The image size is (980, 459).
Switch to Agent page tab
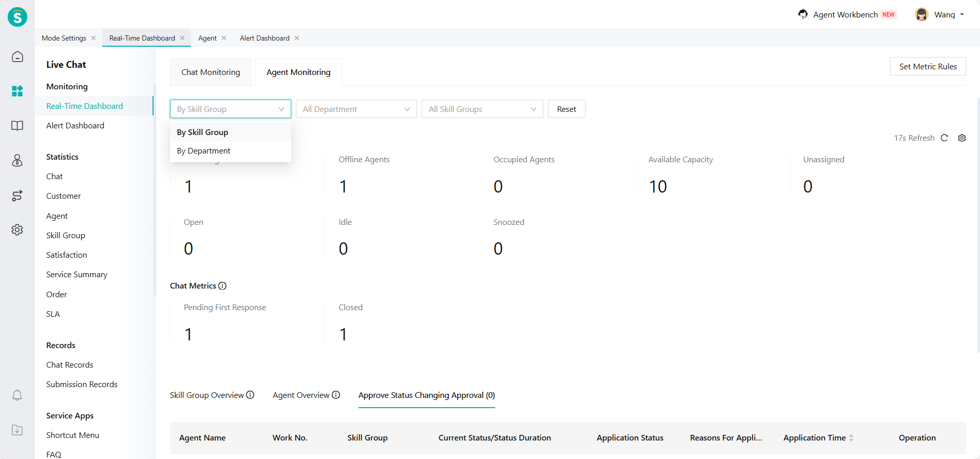coord(208,38)
